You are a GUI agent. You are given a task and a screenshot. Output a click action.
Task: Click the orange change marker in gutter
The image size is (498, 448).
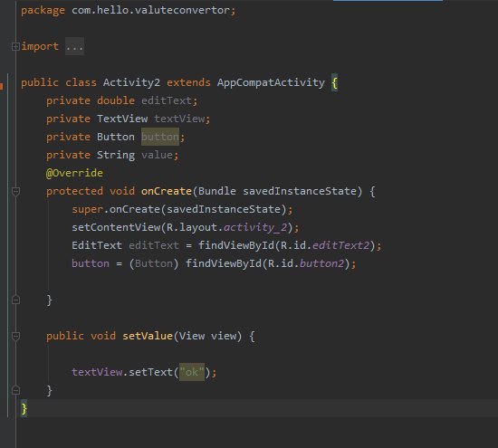coord(2,86)
